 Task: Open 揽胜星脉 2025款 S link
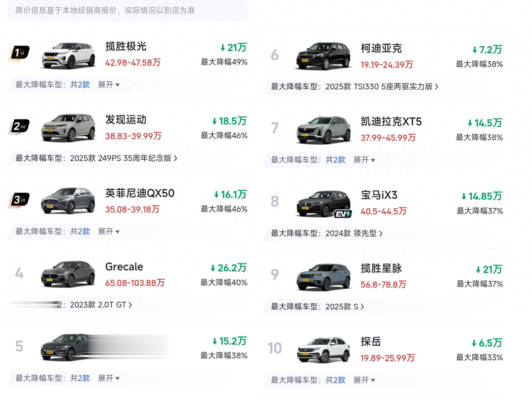click(344, 307)
